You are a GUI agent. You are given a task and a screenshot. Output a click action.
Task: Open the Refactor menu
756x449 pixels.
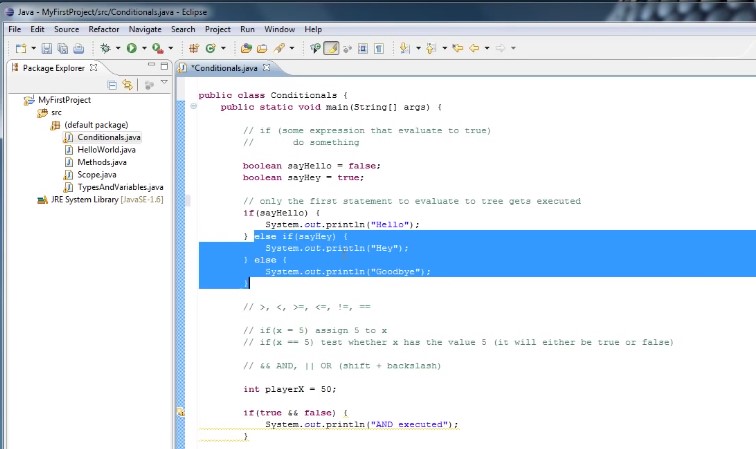click(x=103, y=30)
